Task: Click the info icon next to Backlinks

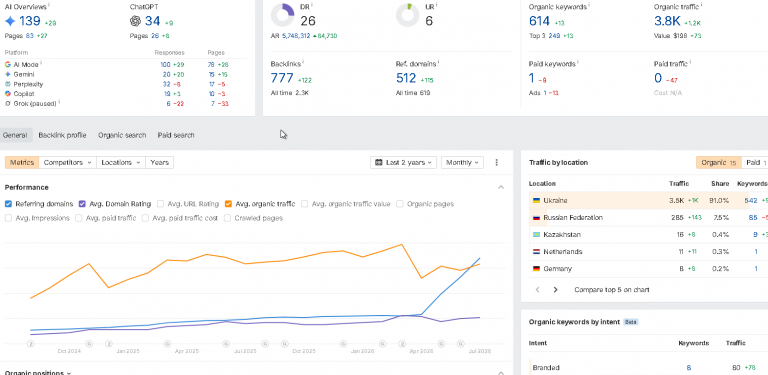Action: [x=304, y=62]
